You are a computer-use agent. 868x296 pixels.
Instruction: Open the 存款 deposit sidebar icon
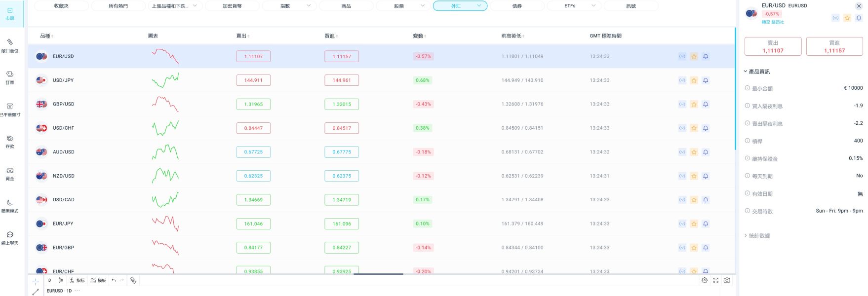[10, 141]
